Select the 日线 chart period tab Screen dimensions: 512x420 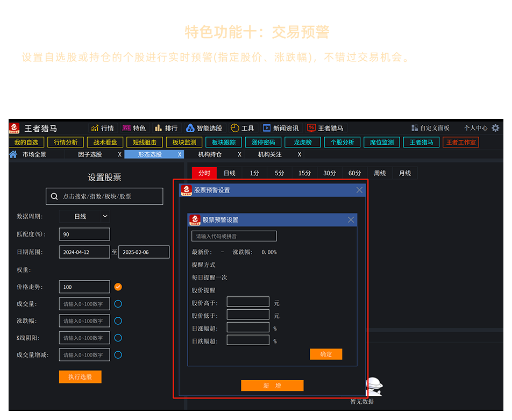click(230, 173)
